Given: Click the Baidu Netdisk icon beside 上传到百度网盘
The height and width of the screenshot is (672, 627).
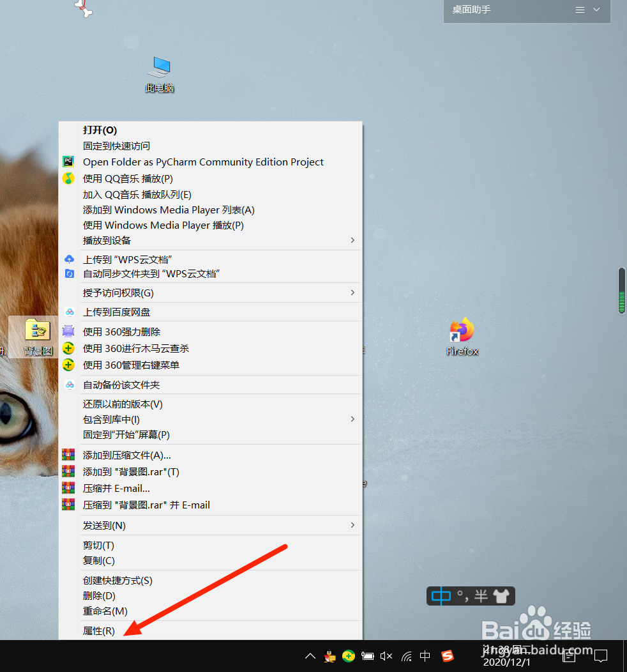Looking at the screenshot, I should [x=70, y=312].
